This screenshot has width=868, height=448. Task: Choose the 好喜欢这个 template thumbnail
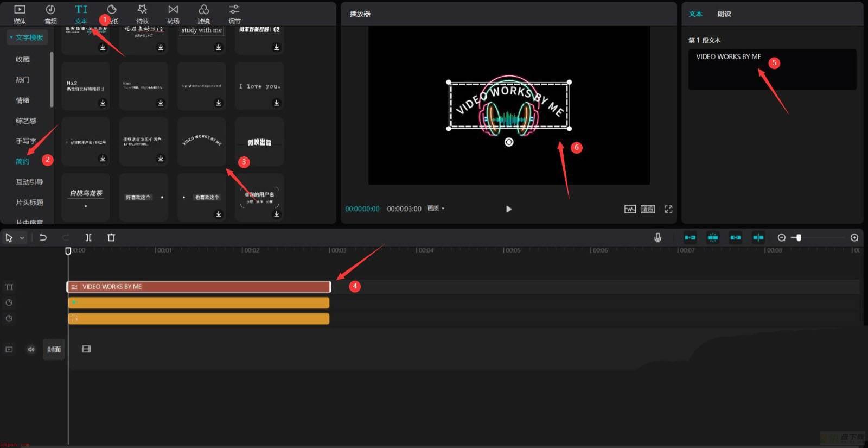(143, 197)
